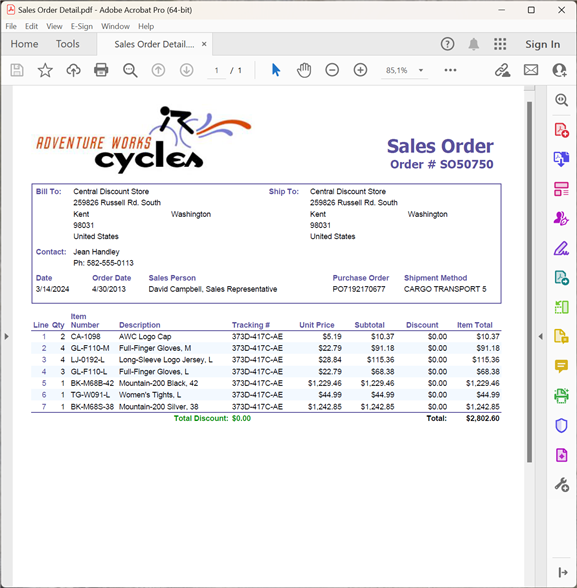Select the Sales Order Detail document tab

[x=154, y=44]
